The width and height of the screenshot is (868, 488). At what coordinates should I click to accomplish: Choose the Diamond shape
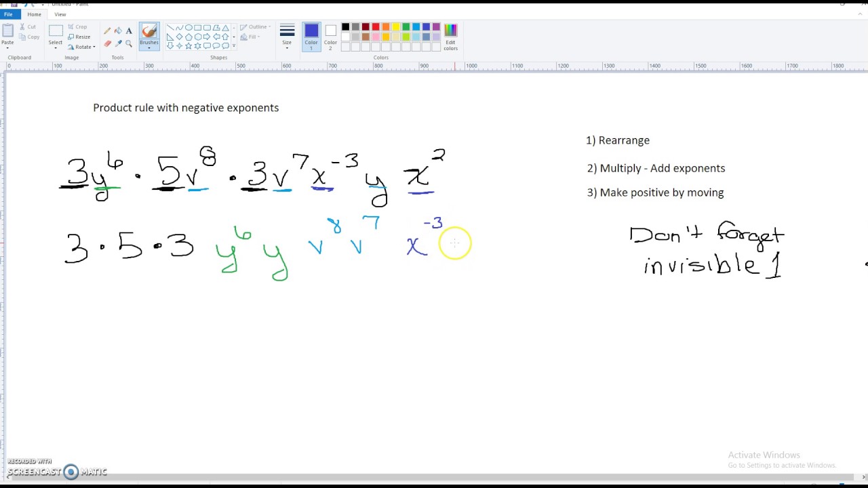tap(180, 37)
